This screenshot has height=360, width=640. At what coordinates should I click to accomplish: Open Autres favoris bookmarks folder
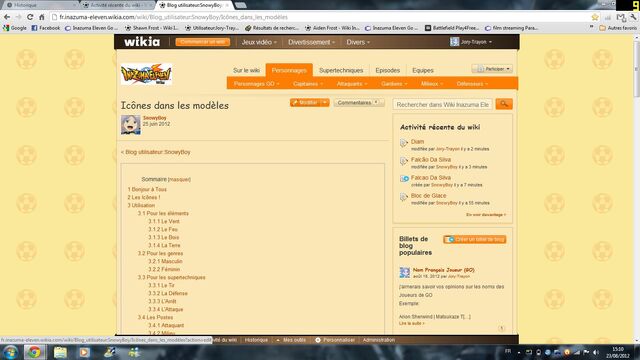[x=618, y=28]
